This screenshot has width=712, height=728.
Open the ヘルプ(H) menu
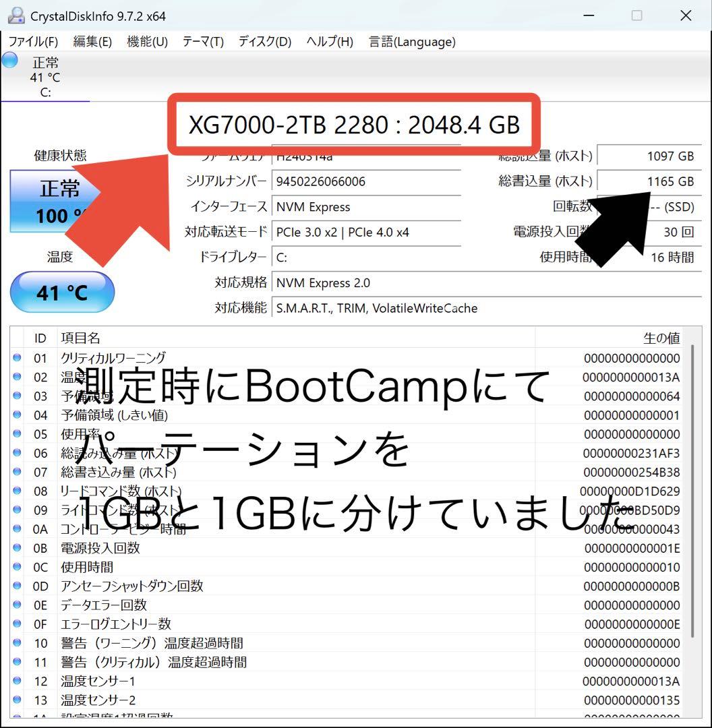(x=328, y=41)
